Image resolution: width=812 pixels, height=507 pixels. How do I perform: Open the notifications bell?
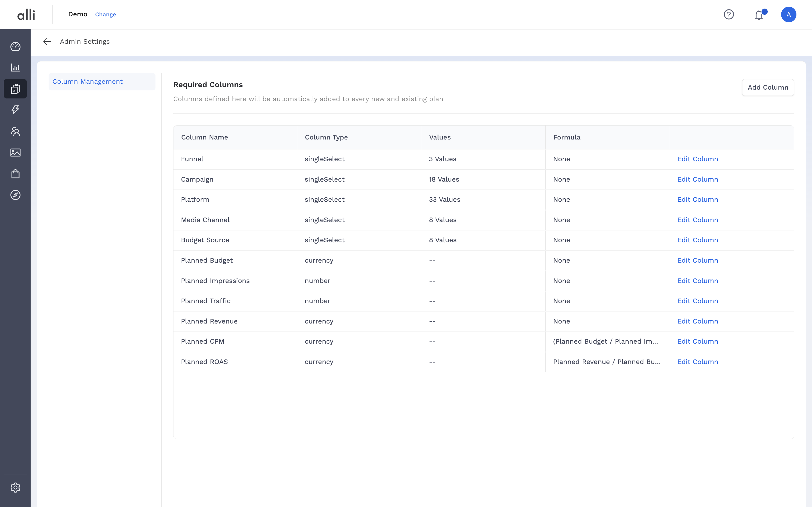point(759,15)
